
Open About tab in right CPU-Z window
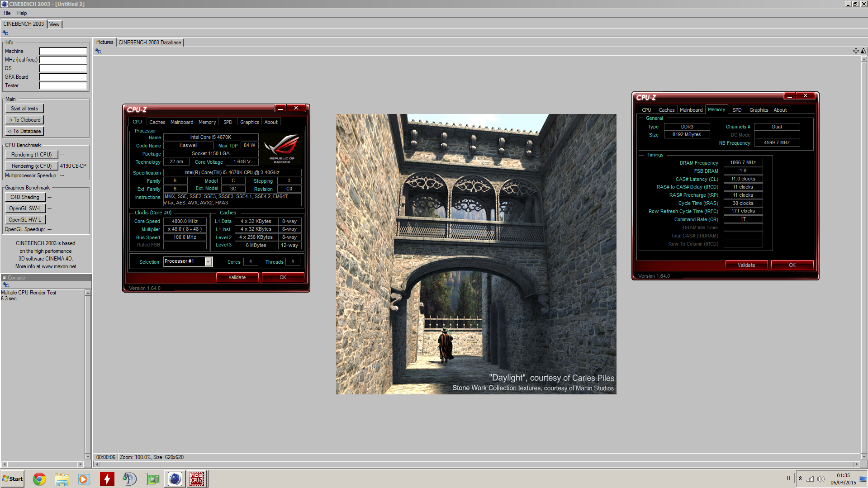tap(780, 110)
